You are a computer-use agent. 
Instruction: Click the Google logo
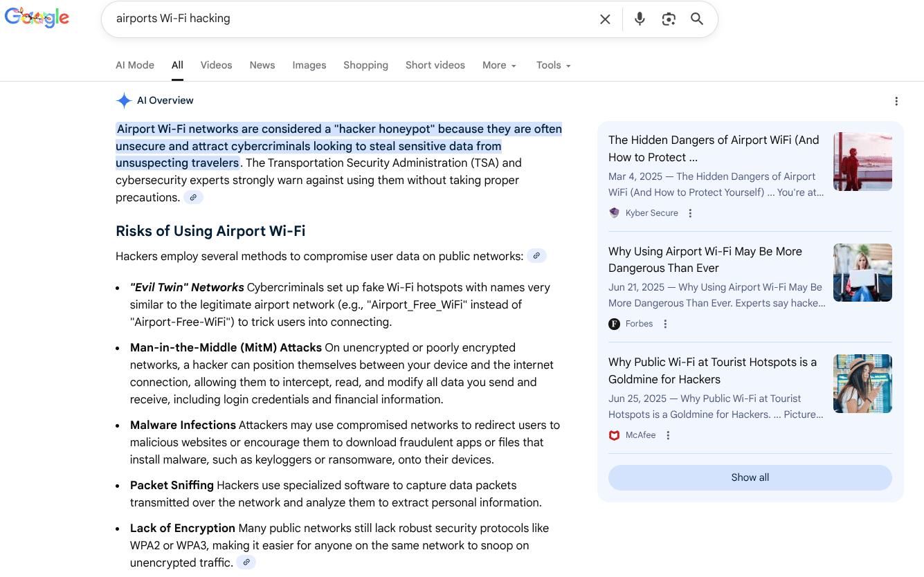click(37, 18)
